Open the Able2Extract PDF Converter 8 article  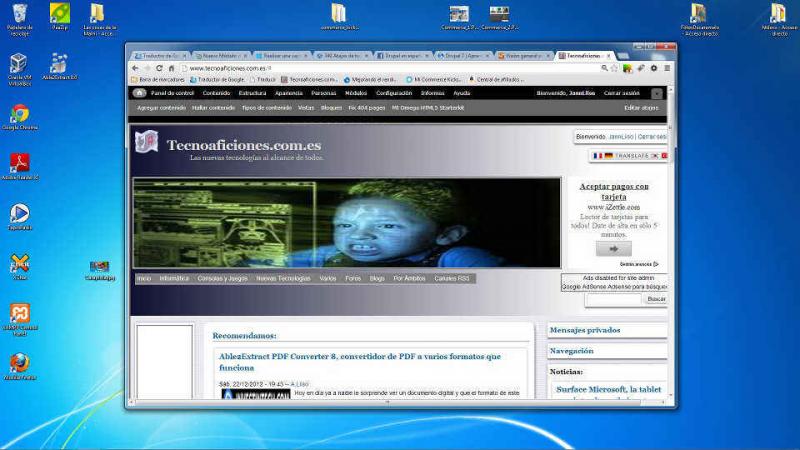[x=360, y=362]
